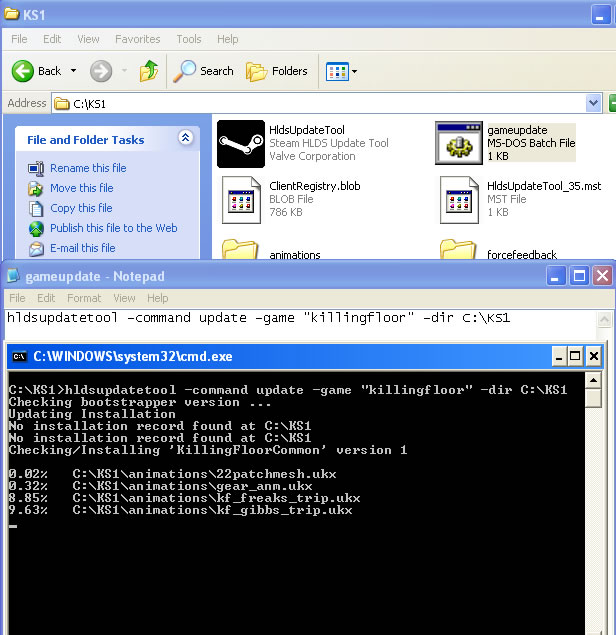Open Explorer Favorites menu

(138, 39)
